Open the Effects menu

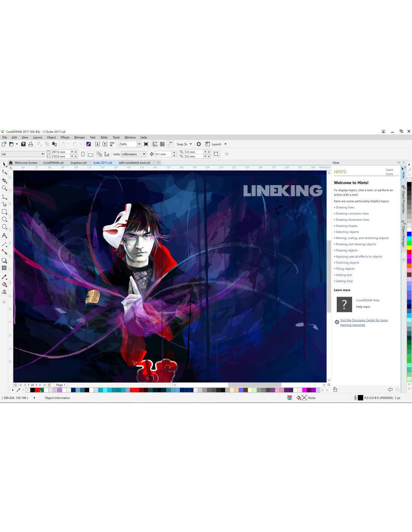point(65,137)
